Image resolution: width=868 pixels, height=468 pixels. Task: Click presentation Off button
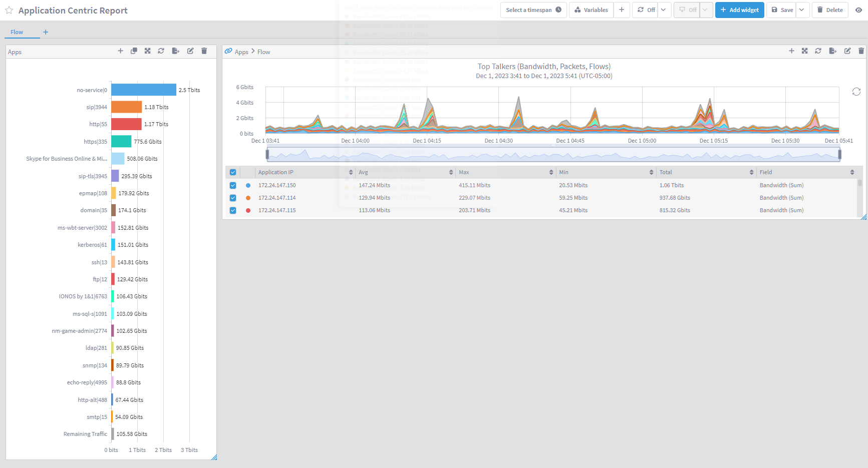(x=687, y=10)
